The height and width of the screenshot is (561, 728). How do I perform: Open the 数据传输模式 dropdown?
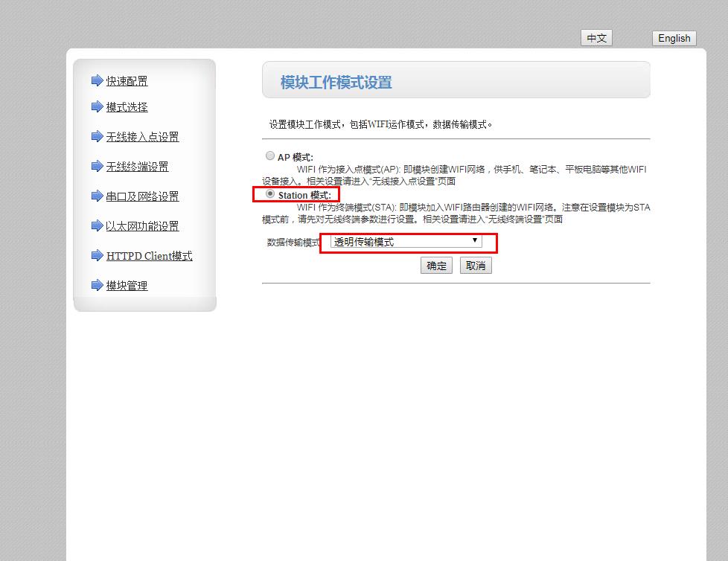point(406,242)
